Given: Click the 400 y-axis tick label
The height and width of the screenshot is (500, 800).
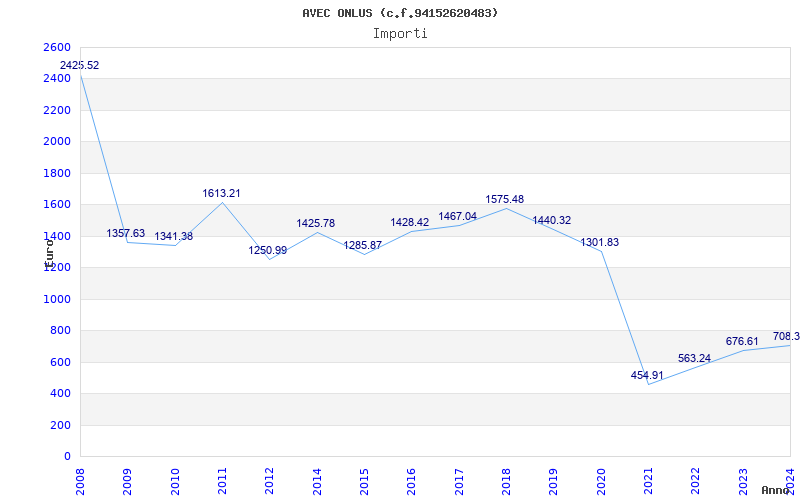Looking at the screenshot, I should [60, 394].
